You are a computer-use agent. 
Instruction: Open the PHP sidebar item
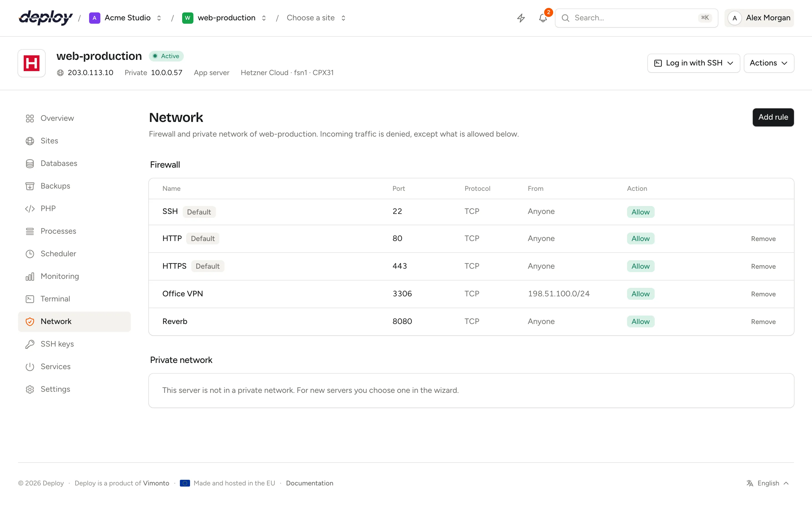point(74,209)
